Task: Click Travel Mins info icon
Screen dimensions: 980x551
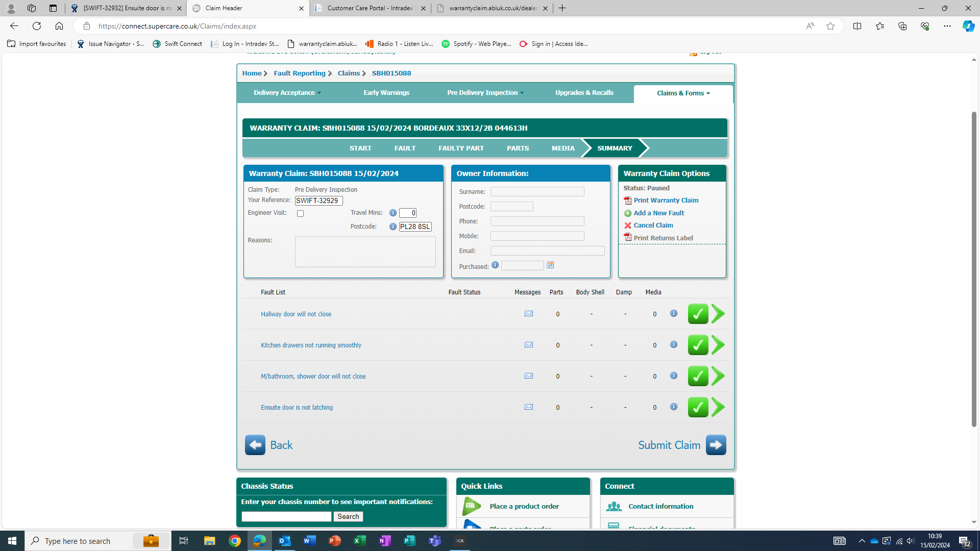Action: click(x=393, y=213)
